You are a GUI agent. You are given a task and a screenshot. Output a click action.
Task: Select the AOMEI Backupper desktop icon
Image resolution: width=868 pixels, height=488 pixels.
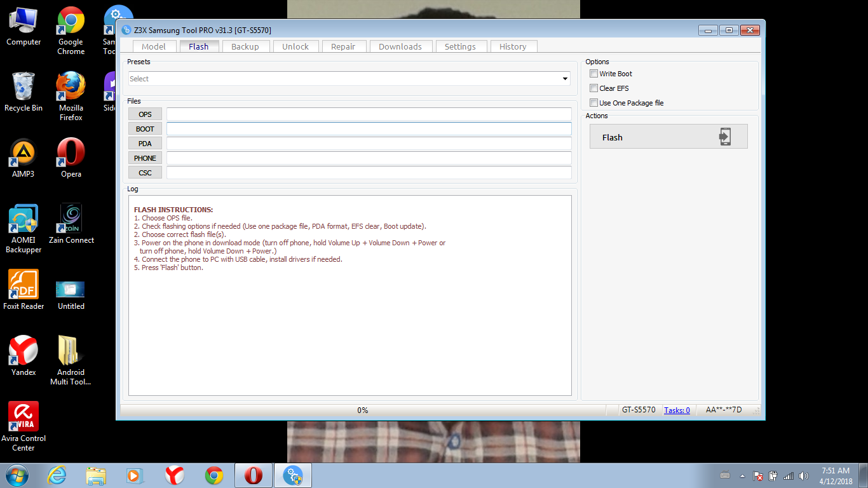(x=24, y=229)
